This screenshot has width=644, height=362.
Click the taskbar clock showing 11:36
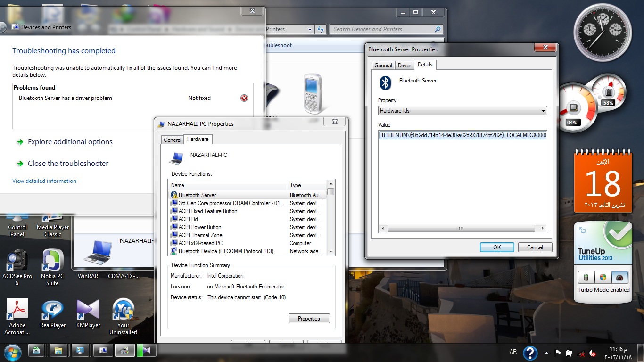(x=618, y=353)
